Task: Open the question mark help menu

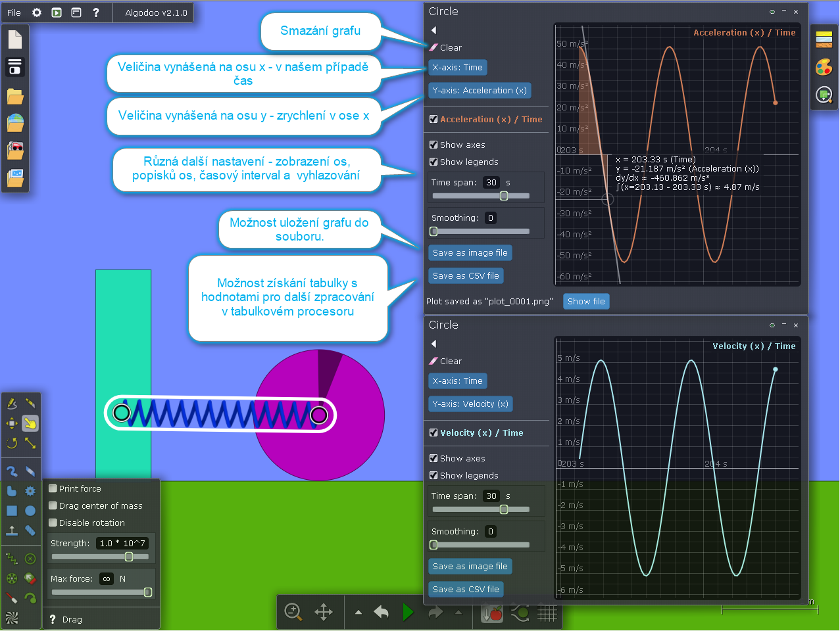Action: (96, 12)
